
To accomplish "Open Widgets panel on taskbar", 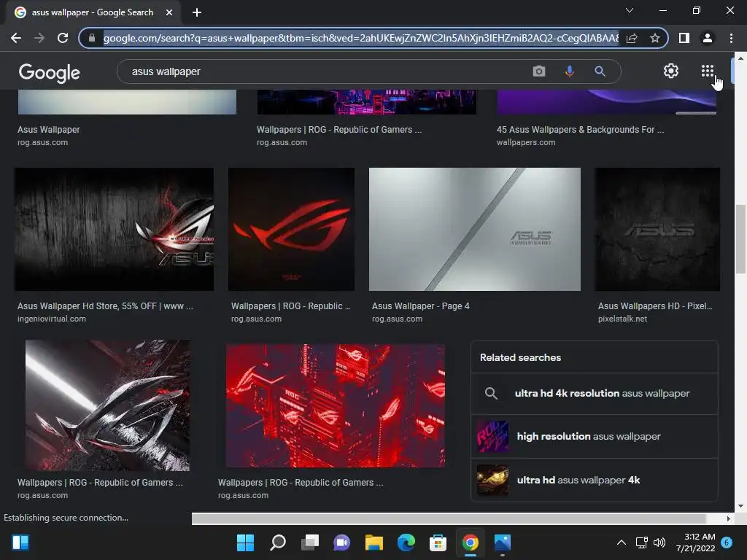I will pyautogui.click(x=20, y=542).
